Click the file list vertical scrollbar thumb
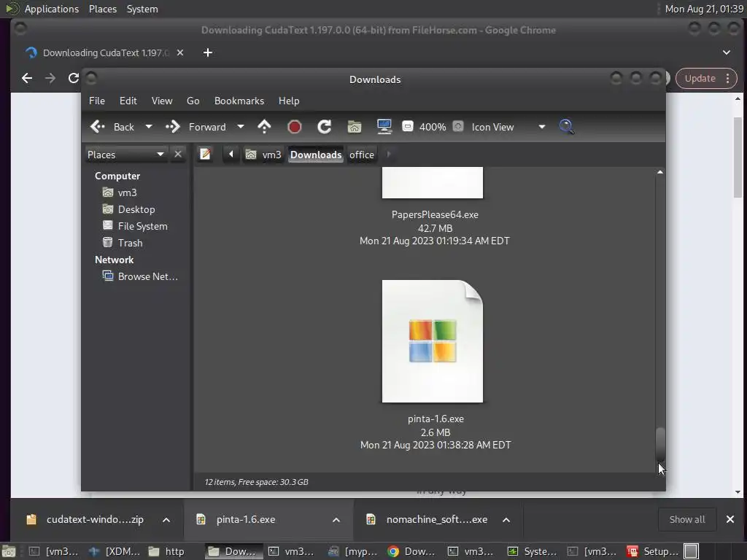Screen dimensions: 747x560 click(x=659, y=445)
